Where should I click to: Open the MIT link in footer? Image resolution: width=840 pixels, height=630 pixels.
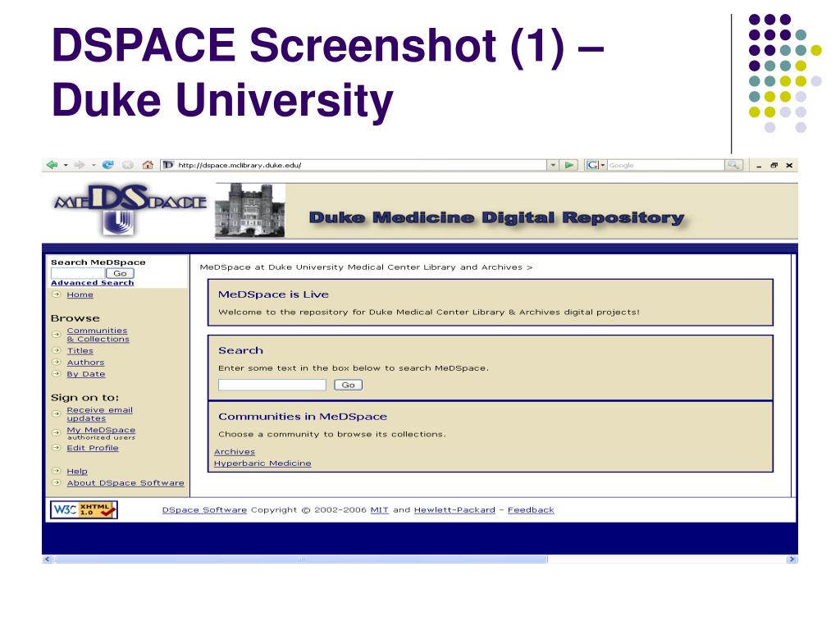pos(379,510)
